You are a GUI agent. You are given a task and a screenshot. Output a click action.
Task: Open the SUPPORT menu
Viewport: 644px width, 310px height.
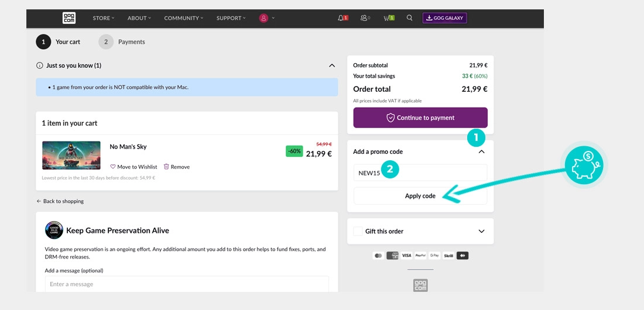[x=231, y=18]
